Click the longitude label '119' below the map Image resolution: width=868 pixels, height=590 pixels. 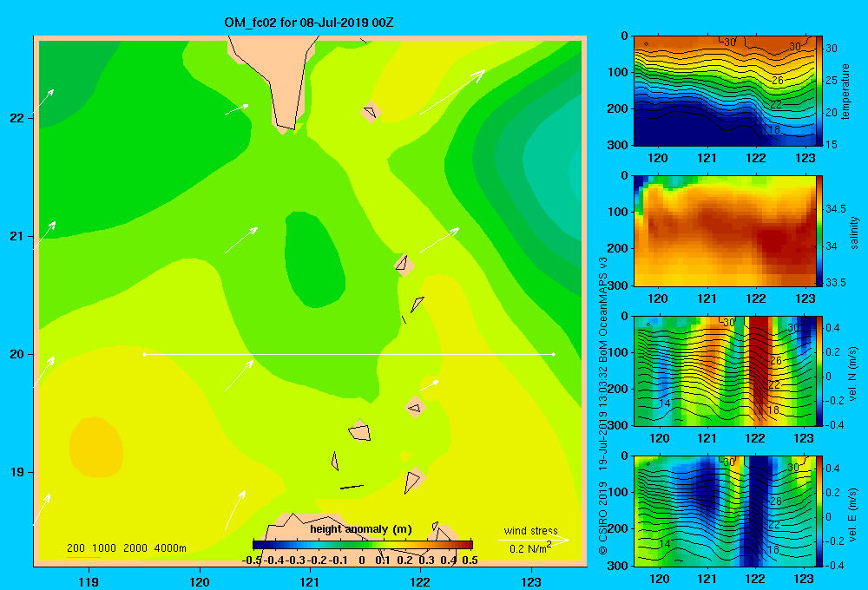89,581
